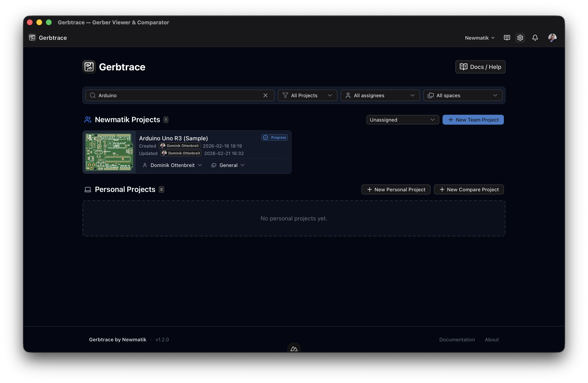Viewport: 588px width, 383px height.
Task: Click Gerbtrace logo icon in top bar
Action: (32, 38)
